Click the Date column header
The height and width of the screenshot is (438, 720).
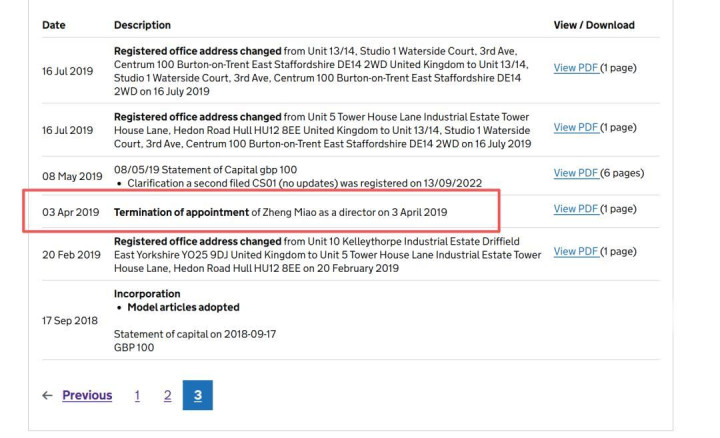53,25
